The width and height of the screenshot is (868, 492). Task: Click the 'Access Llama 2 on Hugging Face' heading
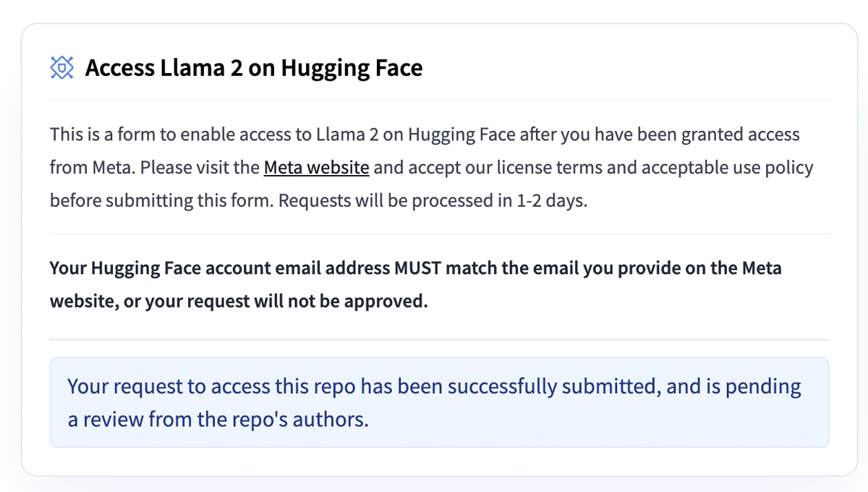pos(254,68)
